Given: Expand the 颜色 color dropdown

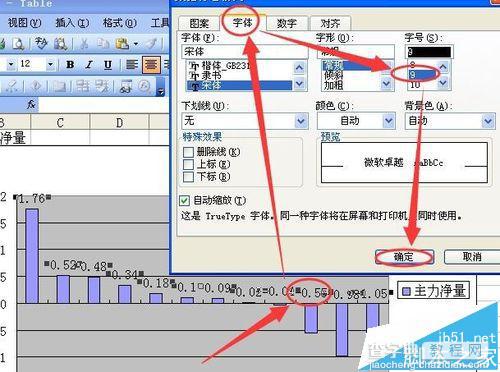Looking at the screenshot, I should pyautogui.click(x=388, y=121).
